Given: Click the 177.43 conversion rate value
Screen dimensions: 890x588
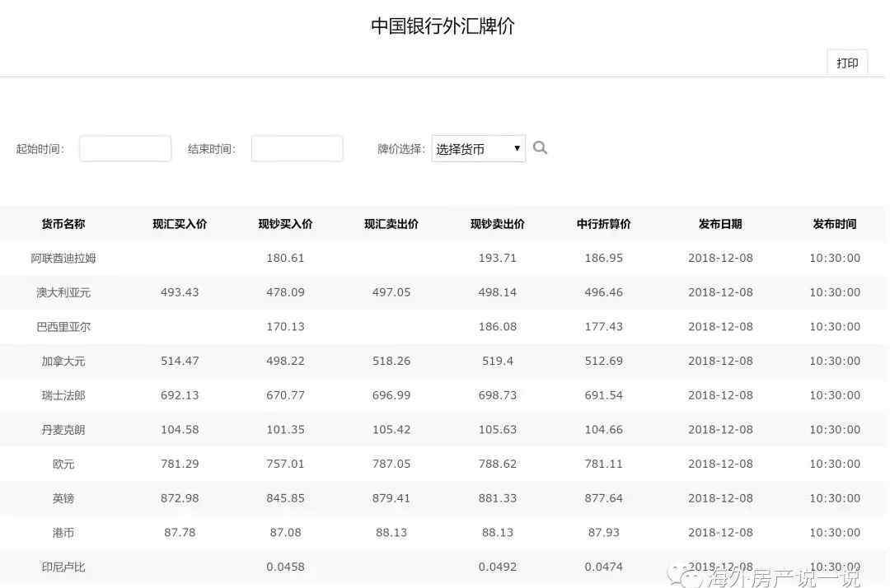Looking at the screenshot, I should [x=603, y=327].
